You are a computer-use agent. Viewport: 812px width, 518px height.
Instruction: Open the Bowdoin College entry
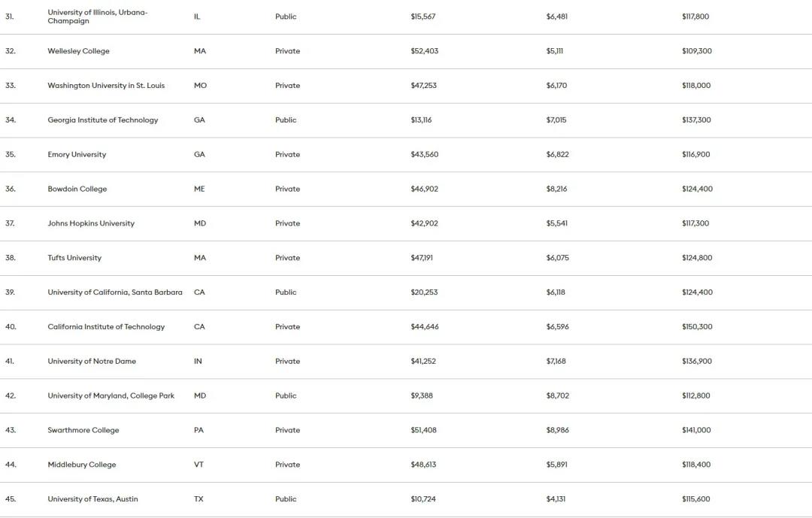pos(77,189)
